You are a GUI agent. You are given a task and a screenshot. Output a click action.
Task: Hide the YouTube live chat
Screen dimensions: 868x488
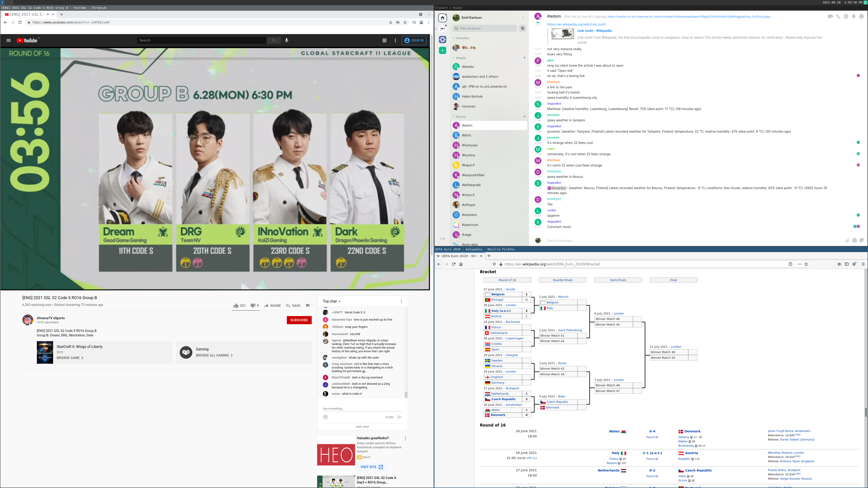[x=362, y=427]
